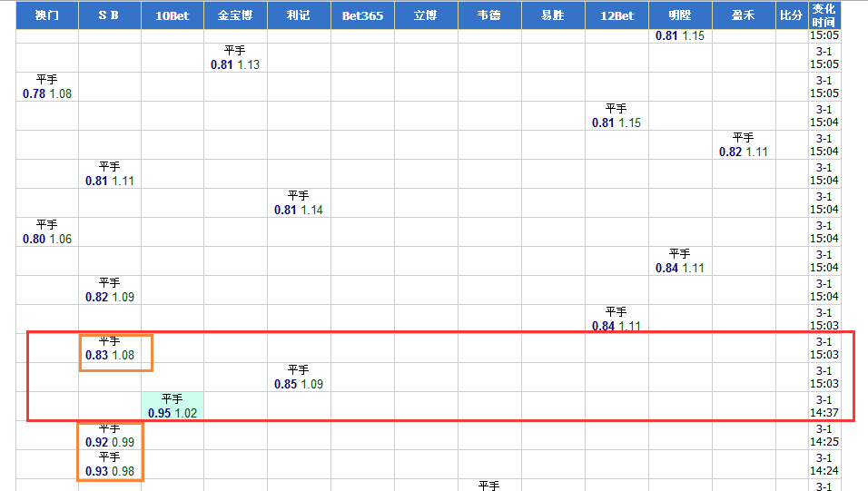Click the S B odds cell 0.83 1.08
The width and height of the screenshot is (868, 491).
pyautogui.click(x=110, y=349)
